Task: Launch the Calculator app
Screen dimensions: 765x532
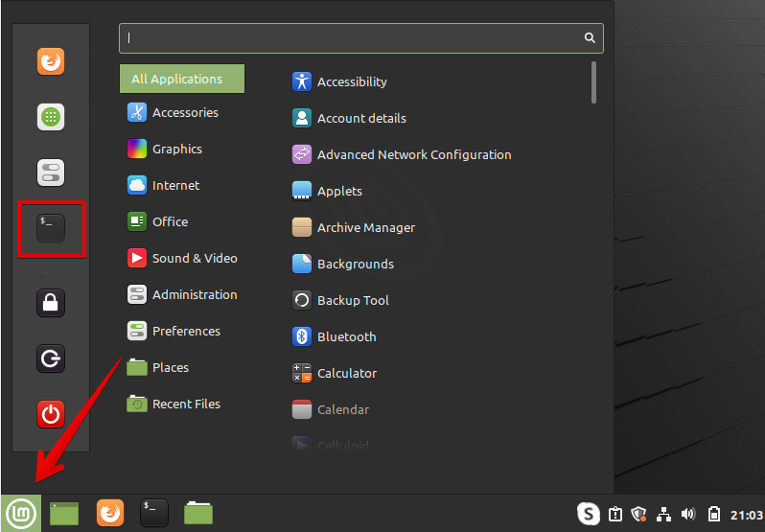Action: (x=346, y=373)
